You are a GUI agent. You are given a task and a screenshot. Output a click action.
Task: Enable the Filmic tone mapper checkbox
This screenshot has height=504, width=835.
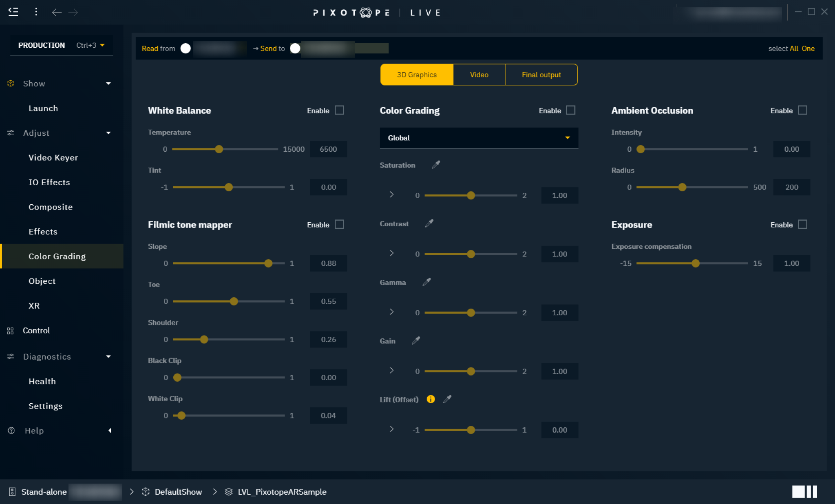[x=339, y=225]
